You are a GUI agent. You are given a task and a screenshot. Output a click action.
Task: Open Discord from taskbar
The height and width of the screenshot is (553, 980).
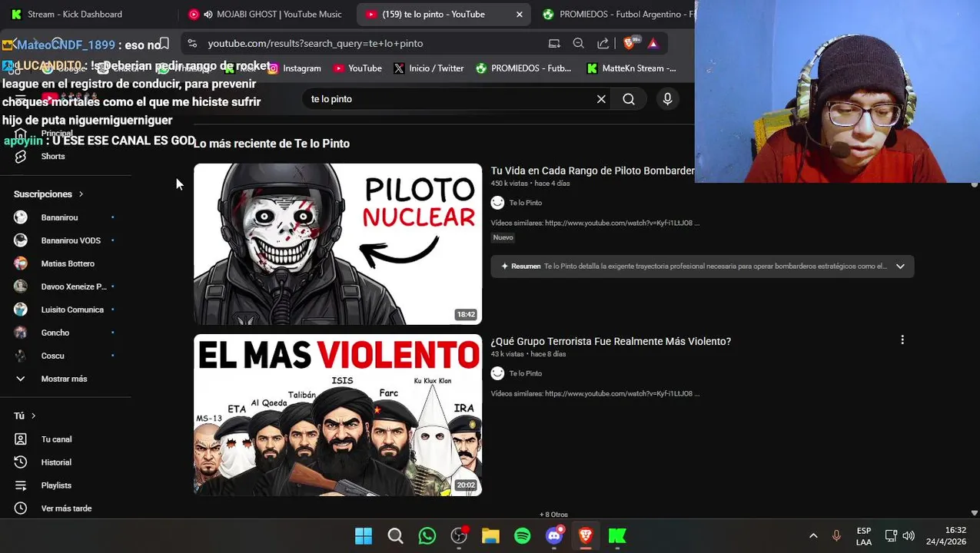point(554,535)
